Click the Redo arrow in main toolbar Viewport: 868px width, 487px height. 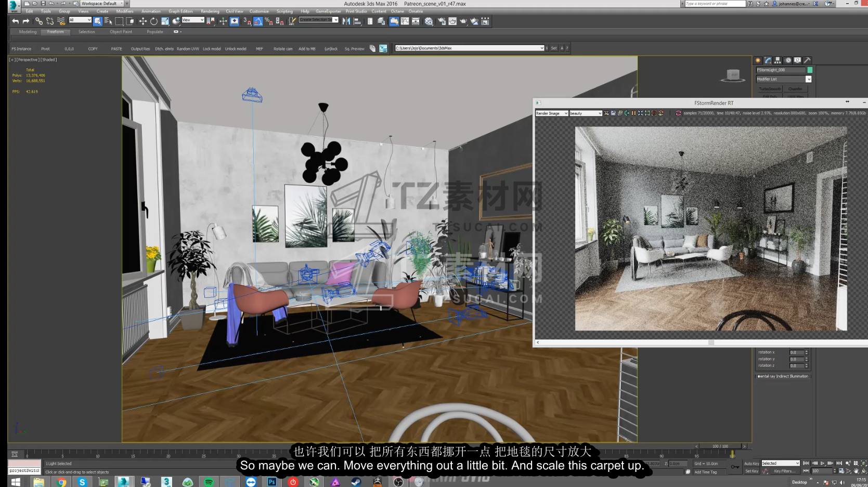click(x=25, y=21)
